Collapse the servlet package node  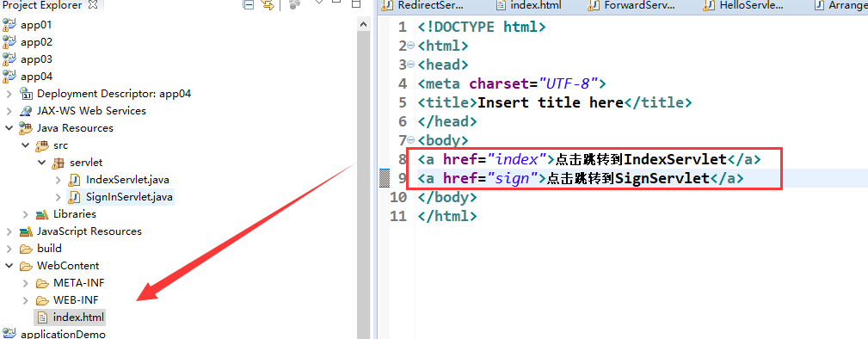pos(42,163)
